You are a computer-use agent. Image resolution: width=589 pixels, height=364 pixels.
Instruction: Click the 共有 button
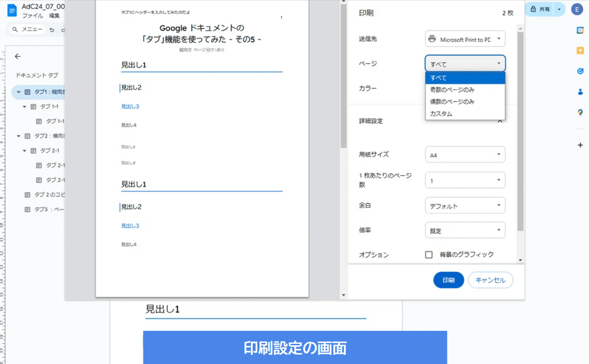538,9
